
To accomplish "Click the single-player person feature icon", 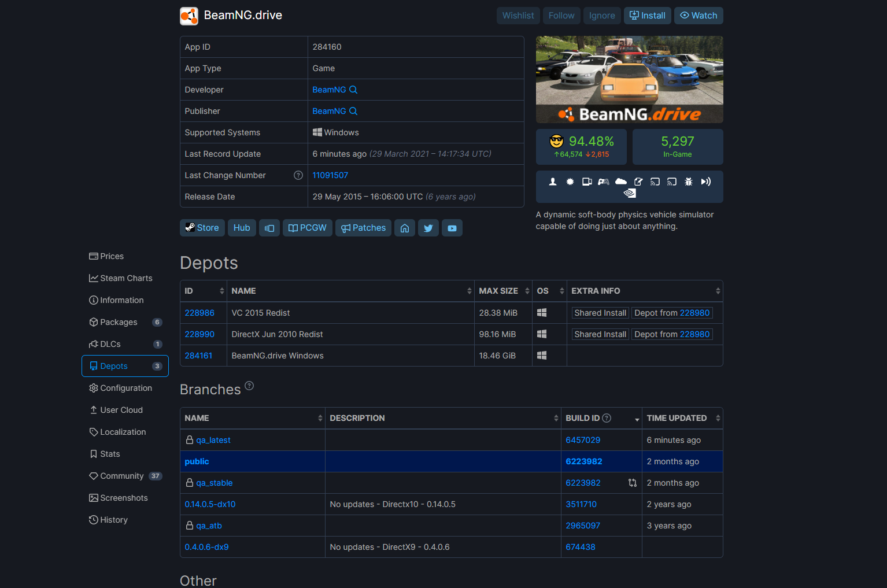I will (553, 182).
